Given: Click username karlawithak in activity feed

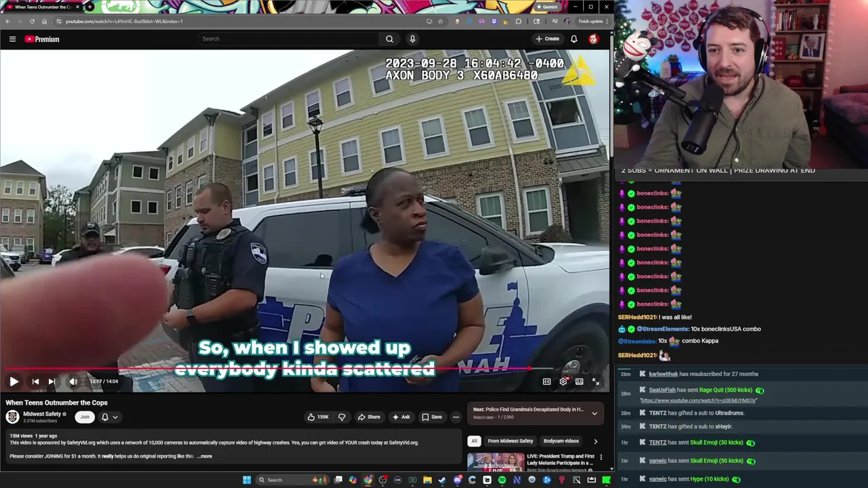Looking at the screenshot, I should click(x=663, y=374).
